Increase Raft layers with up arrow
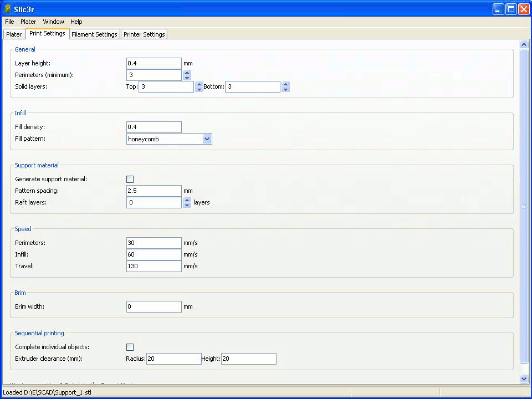Screen dimensions: 532x399 187,199
